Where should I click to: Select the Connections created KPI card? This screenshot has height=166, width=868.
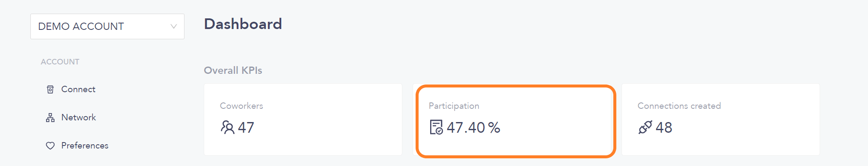click(x=721, y=119)
